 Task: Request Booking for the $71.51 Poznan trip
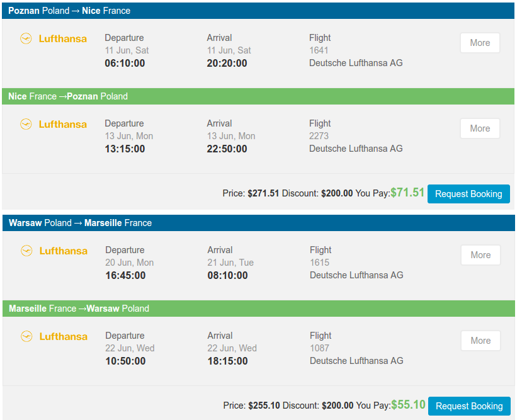click(468, 194)
